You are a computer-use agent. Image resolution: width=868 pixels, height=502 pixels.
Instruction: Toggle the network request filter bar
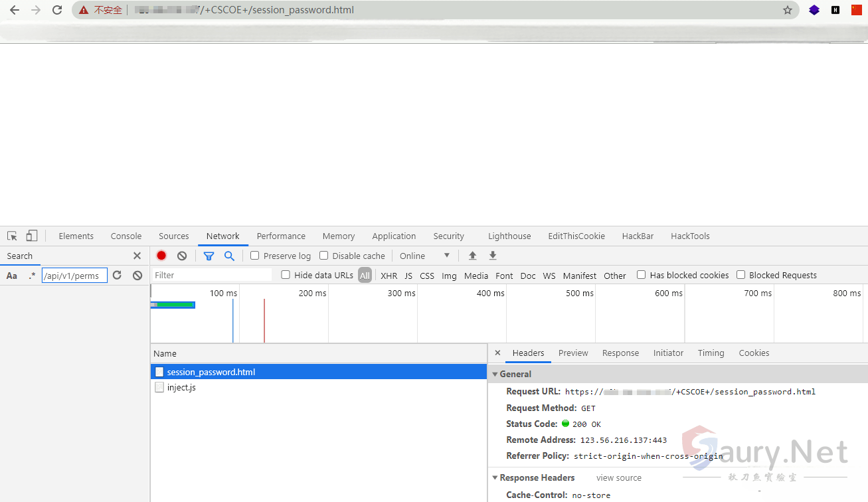[x=209, y=256]
